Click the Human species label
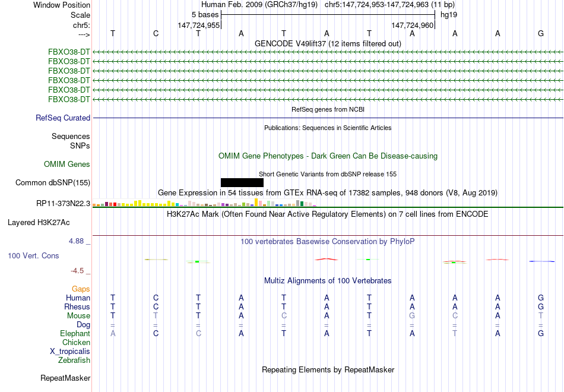 [x=78, y=298]
